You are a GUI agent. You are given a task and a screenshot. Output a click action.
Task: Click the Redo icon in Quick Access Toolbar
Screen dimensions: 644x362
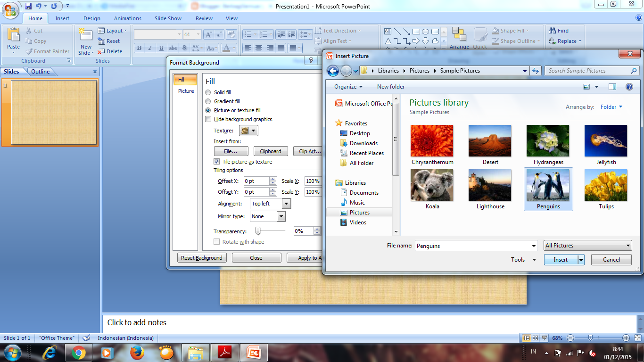point(53,6)
